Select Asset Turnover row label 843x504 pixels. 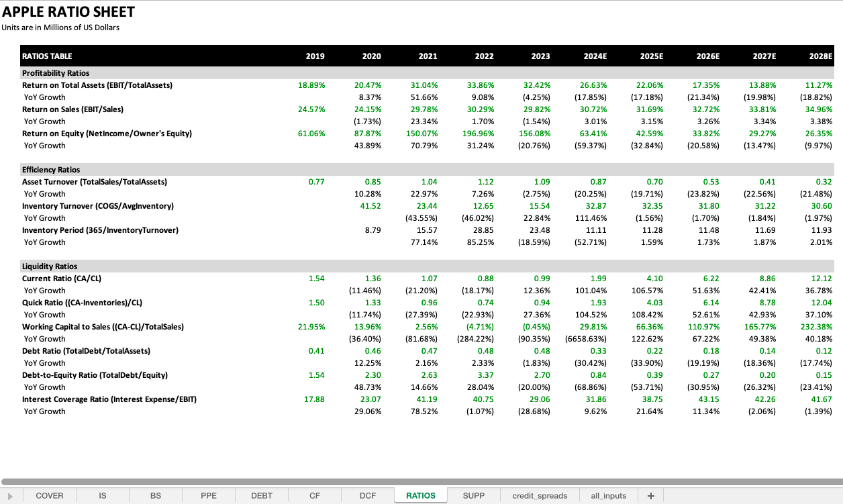pos(95,182)
